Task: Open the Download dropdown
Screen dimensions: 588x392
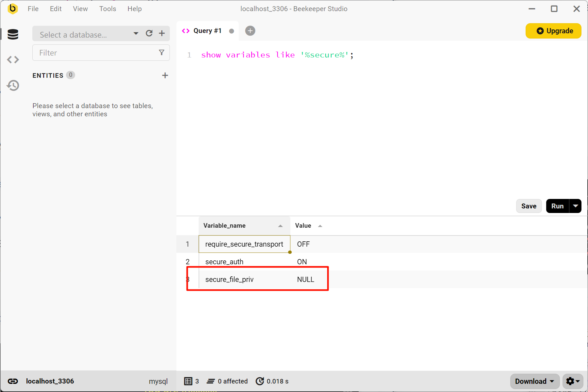Action: pyautogui.click(x=535, y=381)
